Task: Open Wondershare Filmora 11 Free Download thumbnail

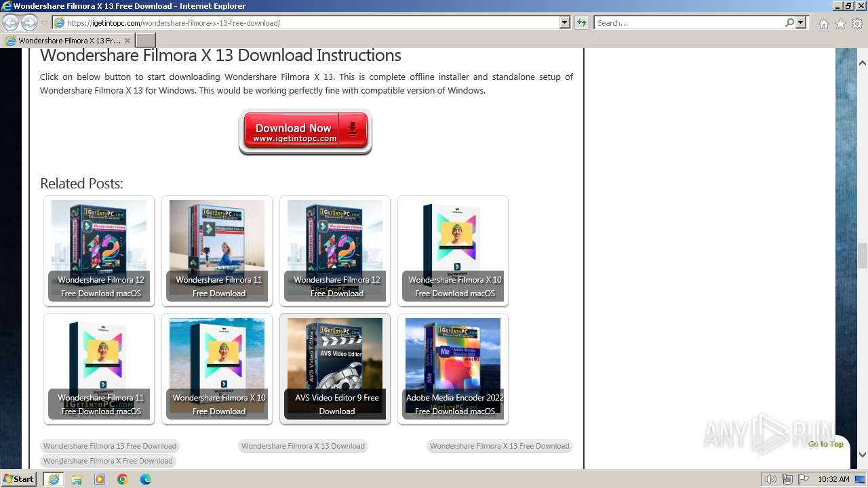Action: click(x=217, y=251)
